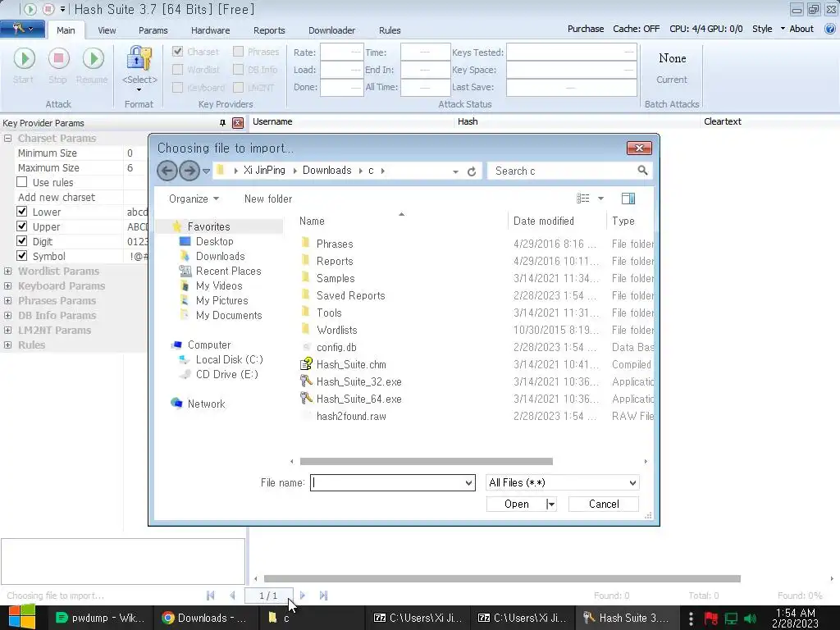Image resolution: width=840 pixels, height=630 pixels.
Task: Click the Open button in the dialog
Action: [517, 504]
